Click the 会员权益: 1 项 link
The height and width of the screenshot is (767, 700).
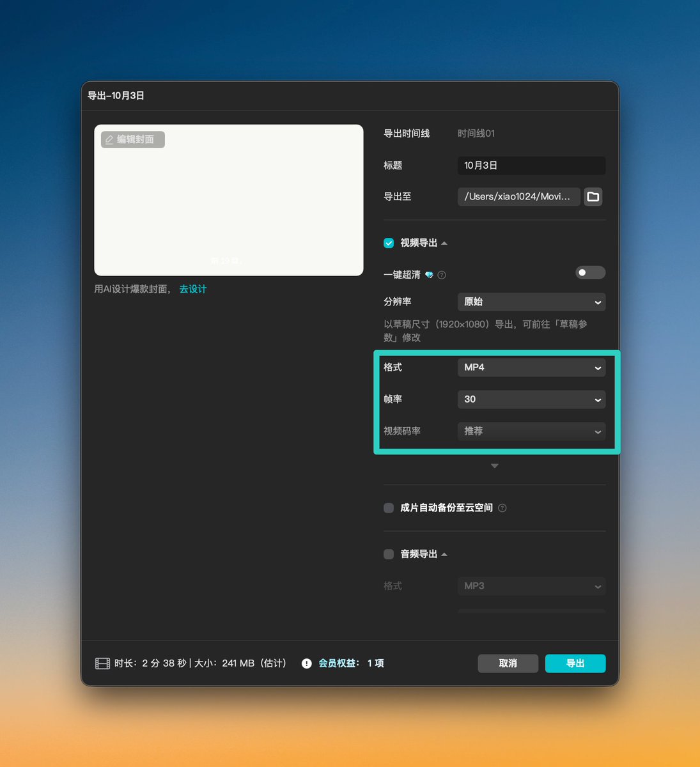(351, 663)
